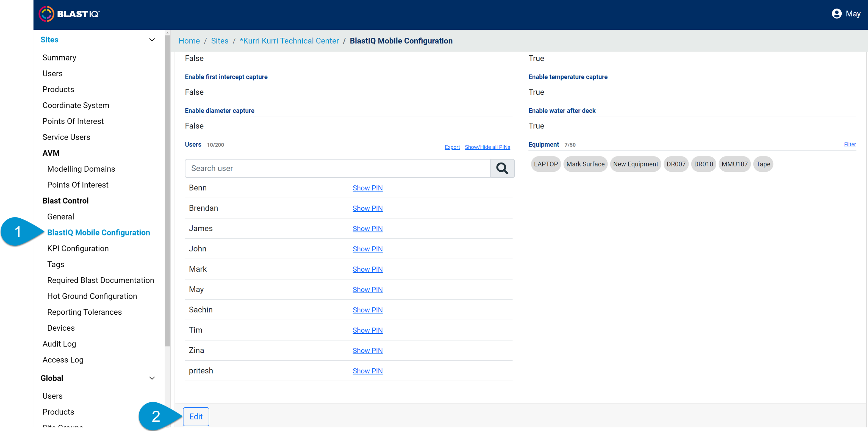Open AVM Modelling Domains
Image resolution: width=868 pixels, height=431 pixels.
[x=81, y=169]
